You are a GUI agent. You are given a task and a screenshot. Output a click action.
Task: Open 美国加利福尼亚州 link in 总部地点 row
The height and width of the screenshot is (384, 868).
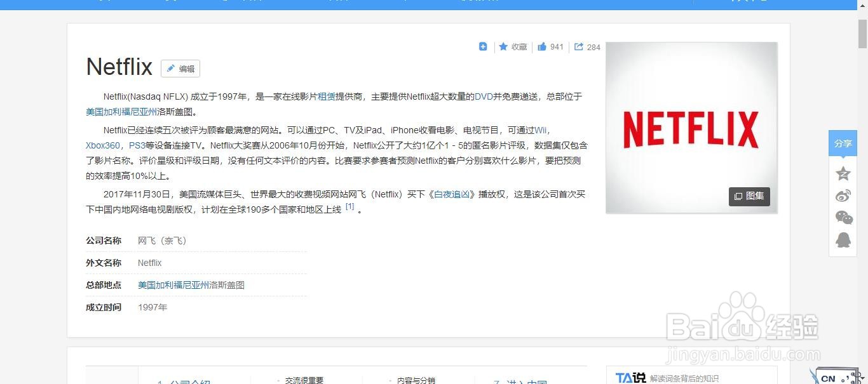point(173,285)
